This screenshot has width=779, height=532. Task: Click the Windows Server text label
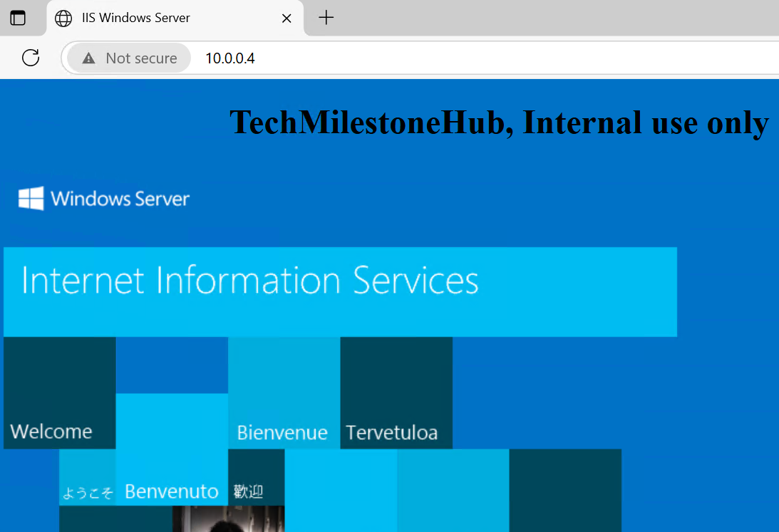(x=120, y=199)
